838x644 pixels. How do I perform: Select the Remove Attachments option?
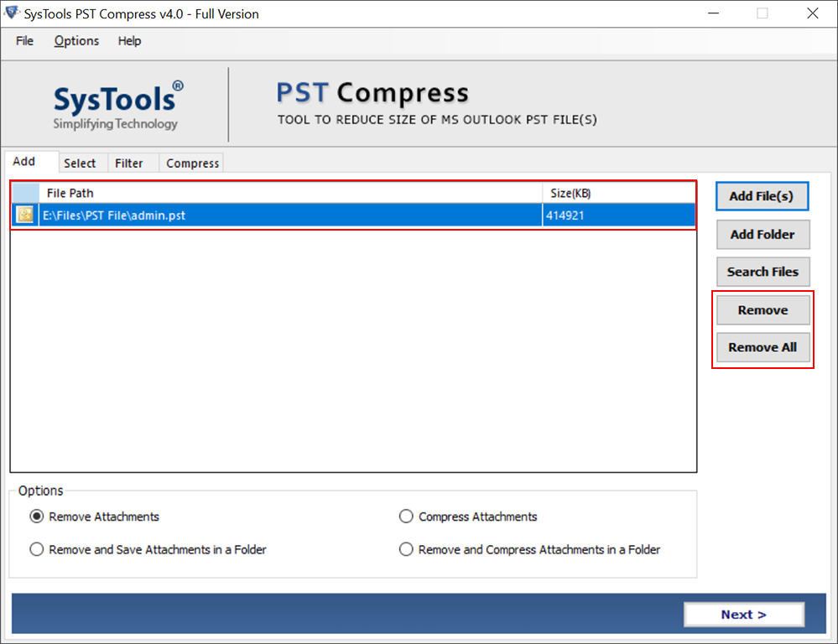pyautogui.click(x=95, y=517)
